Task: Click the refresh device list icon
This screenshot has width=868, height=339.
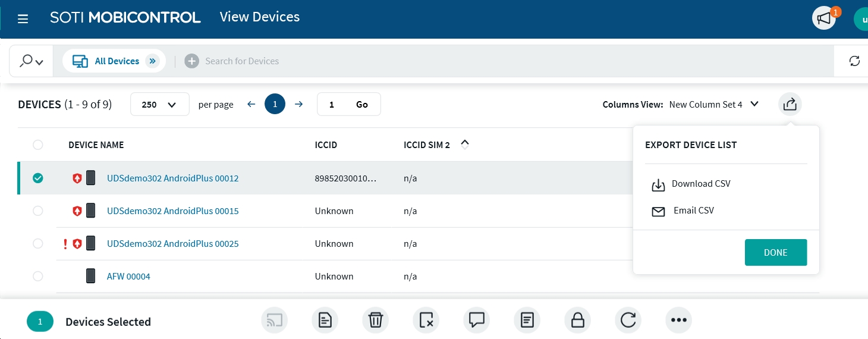Action: coord(854,61)
